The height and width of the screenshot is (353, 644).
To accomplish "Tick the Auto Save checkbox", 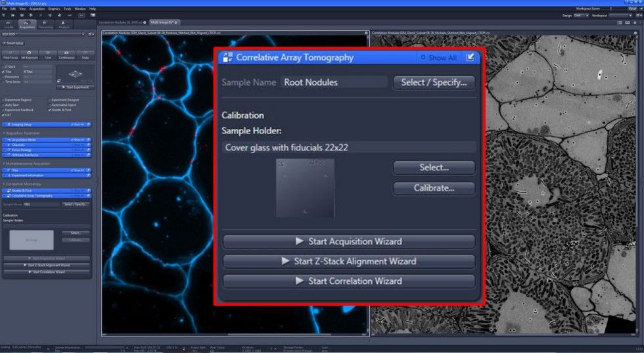I will 3,105.
